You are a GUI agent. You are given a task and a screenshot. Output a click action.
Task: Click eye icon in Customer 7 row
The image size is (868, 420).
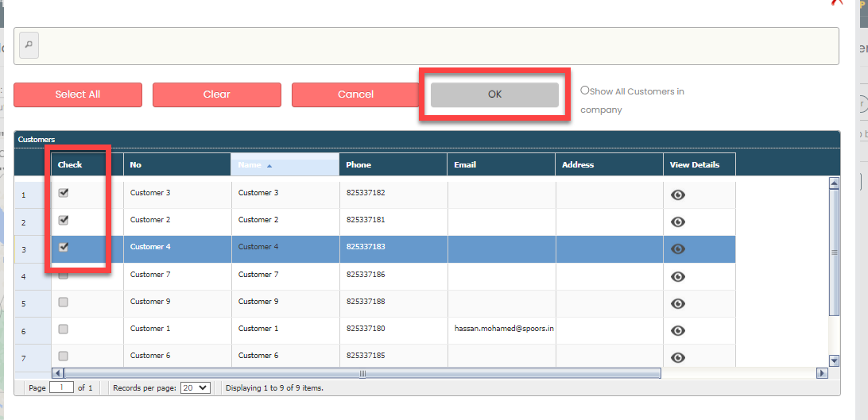678,276
